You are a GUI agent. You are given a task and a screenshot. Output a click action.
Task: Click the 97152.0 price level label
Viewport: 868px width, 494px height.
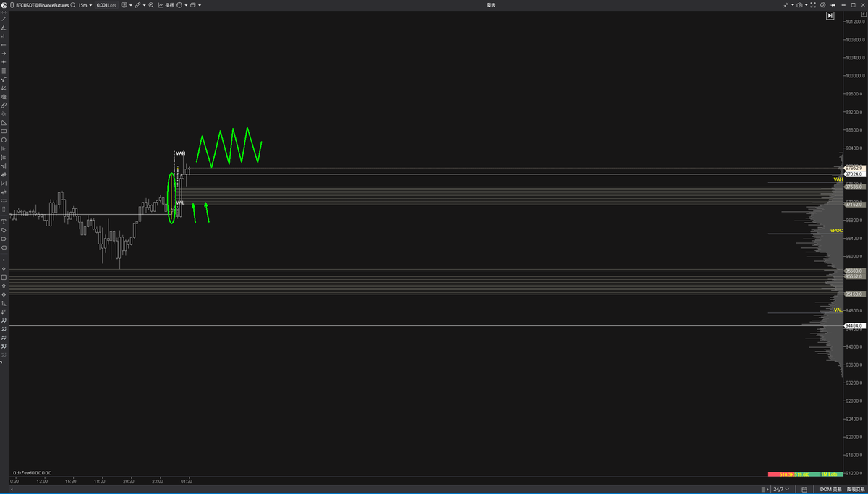[x=854, y=205]
